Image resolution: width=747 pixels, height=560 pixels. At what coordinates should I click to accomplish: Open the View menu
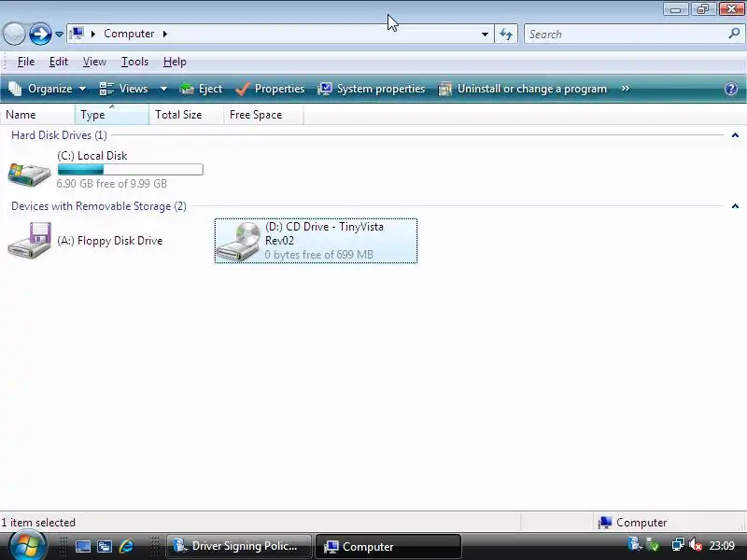[x=94, y=62]
